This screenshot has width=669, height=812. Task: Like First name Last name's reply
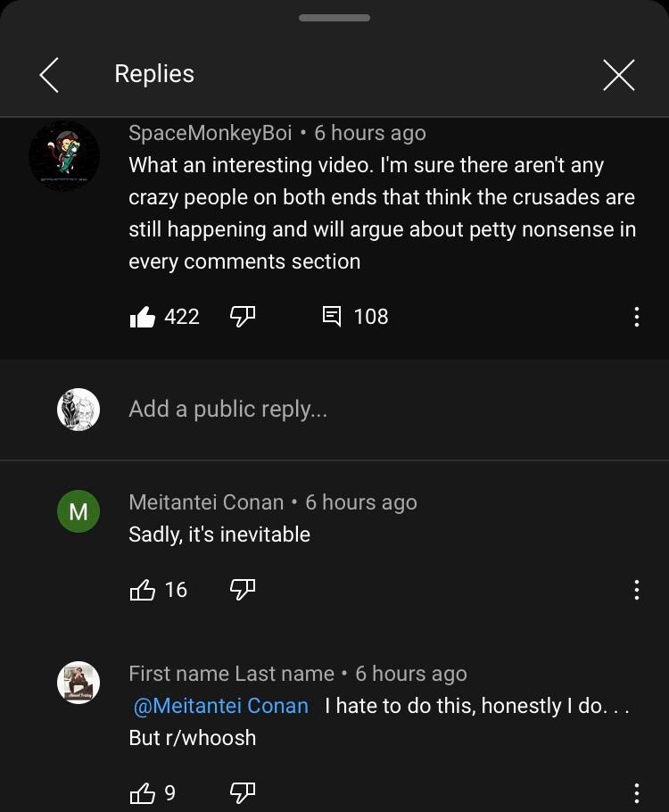click(x=143, y=793)
